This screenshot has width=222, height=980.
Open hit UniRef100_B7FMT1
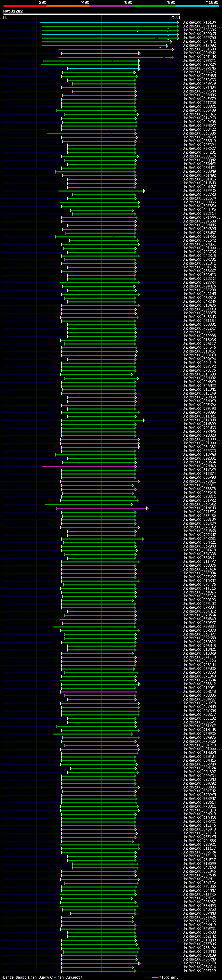(199, 42)
